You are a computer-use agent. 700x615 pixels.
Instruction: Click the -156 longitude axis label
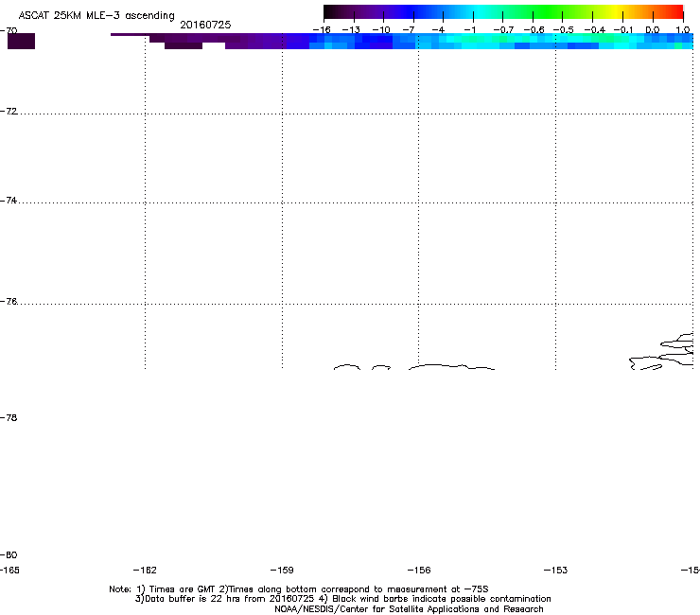pos(419,570)
